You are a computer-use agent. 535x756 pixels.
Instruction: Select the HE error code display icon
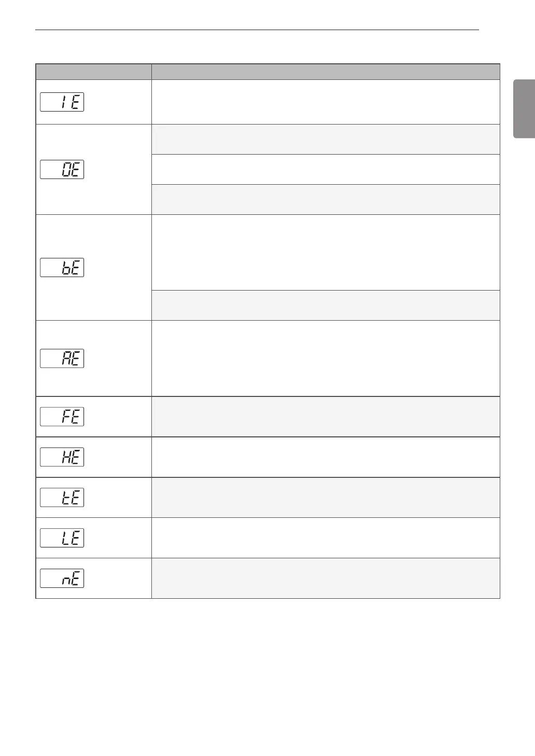pos(62,457)
